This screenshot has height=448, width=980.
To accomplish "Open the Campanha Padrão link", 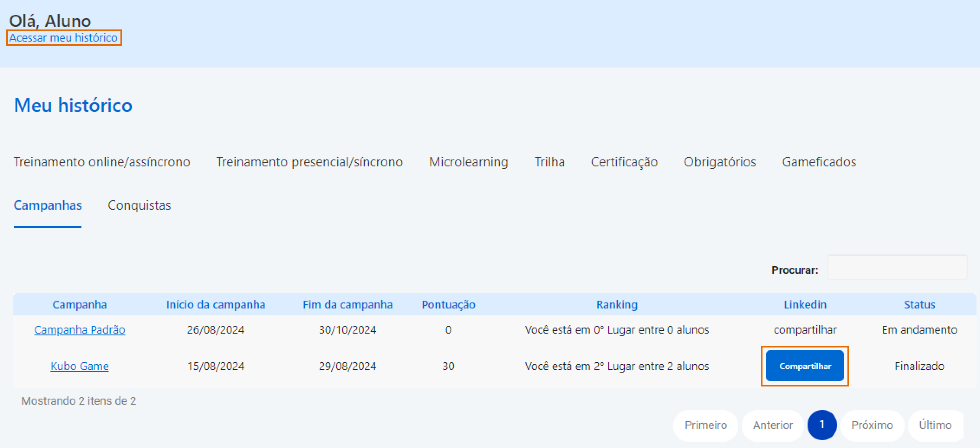I will [x=80, y=330].
